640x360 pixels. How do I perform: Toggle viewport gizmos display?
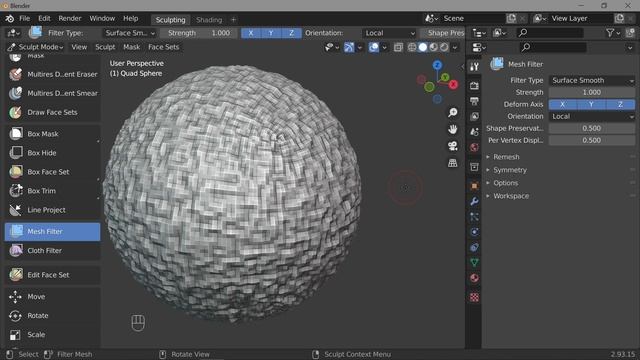click(x=349, y=47)
